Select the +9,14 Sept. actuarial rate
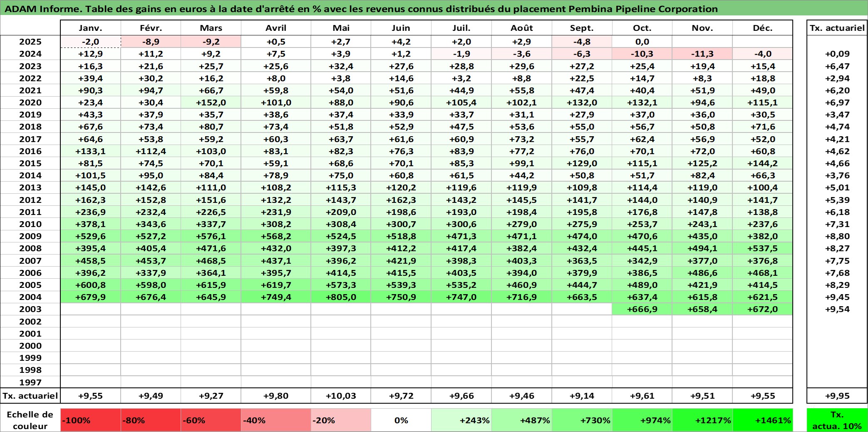This screenshot has height=432, width=868. (x=582, y=396)
